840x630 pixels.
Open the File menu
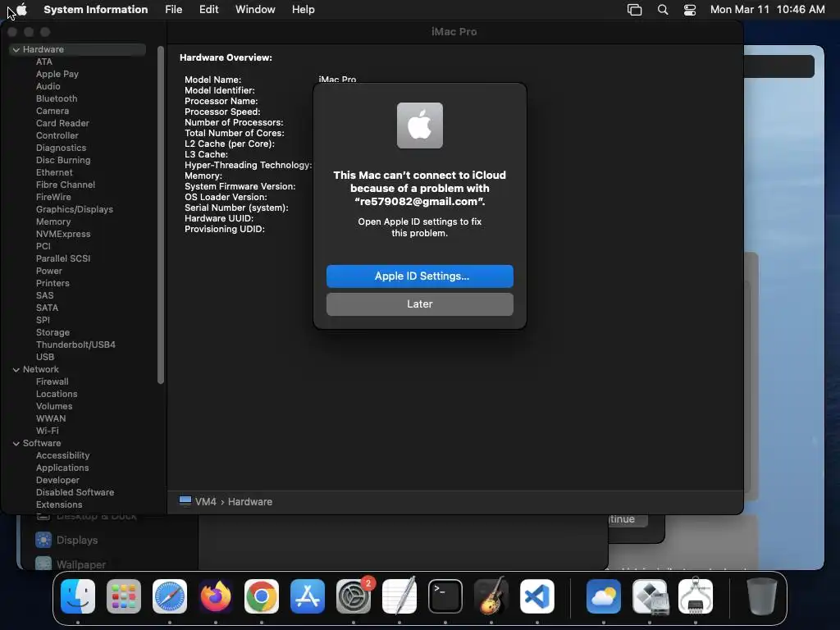(x=174, y=9)
